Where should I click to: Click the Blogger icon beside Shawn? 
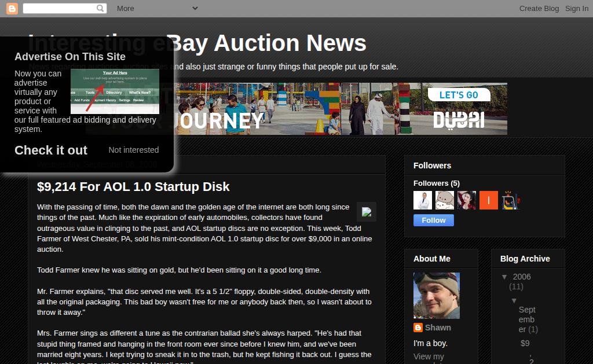click(x=418, y=328)
